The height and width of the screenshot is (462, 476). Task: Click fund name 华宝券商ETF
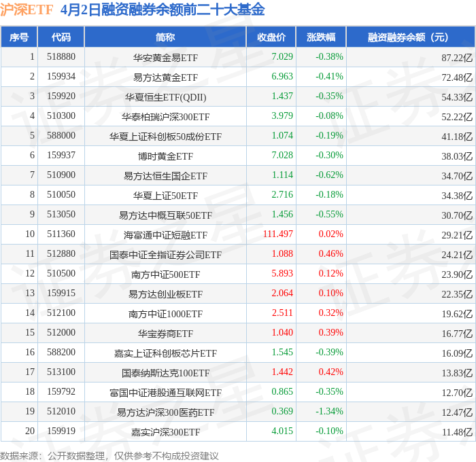165,334
